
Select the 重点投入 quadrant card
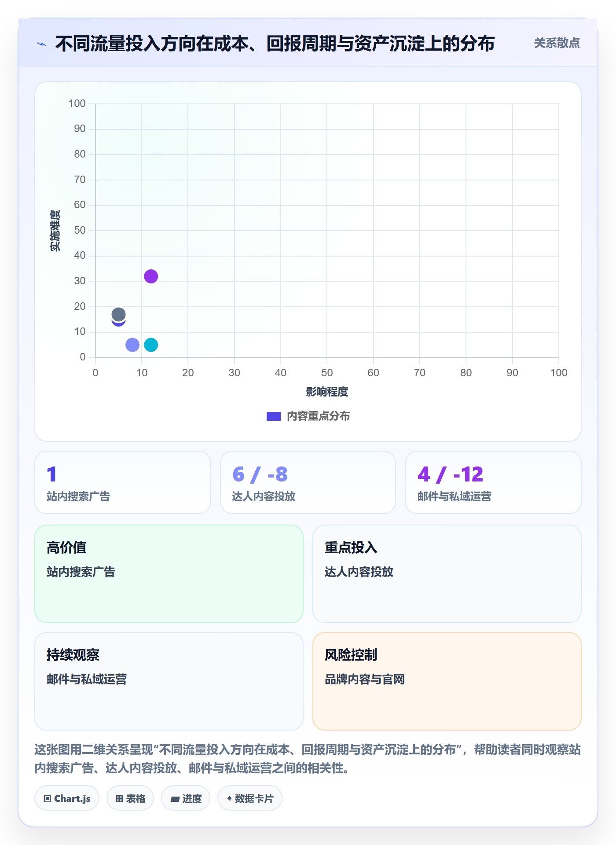point(447,574)
